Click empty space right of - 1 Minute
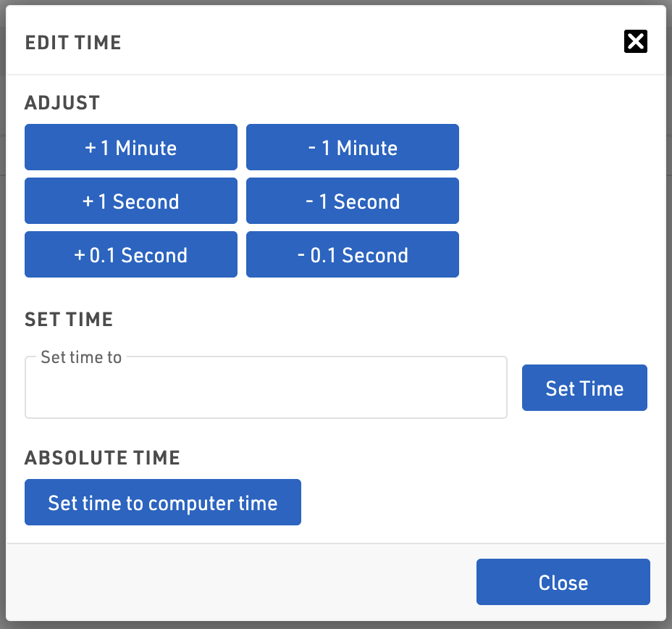Image resolution: width=672 pixels, height=629 pixels. [558, 148]
